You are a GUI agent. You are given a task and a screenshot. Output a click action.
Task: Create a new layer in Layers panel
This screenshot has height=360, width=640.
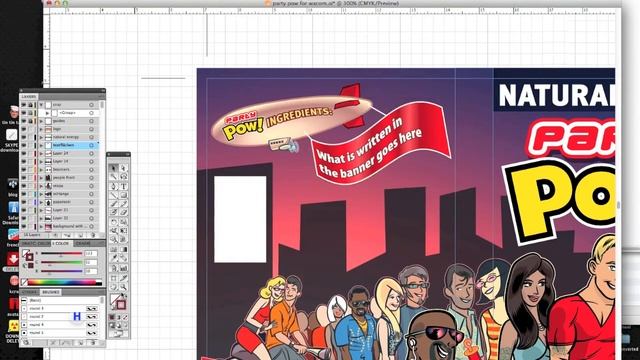click(80, 235)
